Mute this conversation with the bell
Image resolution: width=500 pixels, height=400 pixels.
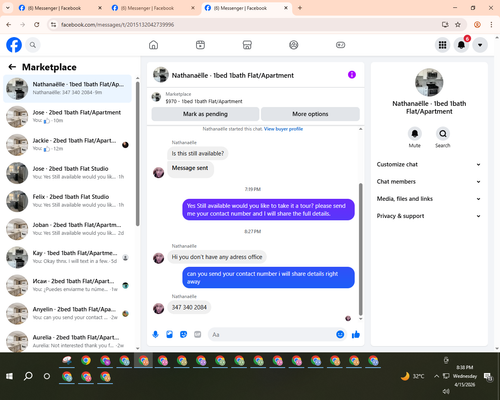tap(415, 134)
